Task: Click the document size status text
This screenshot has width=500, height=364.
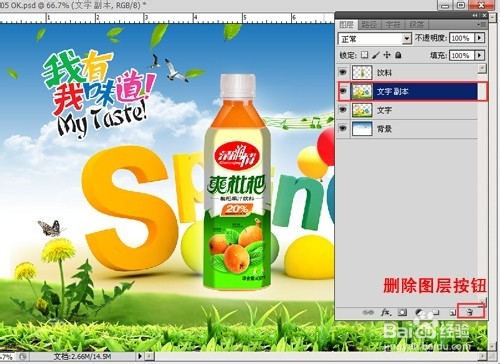Action: (x=83, y=356)
